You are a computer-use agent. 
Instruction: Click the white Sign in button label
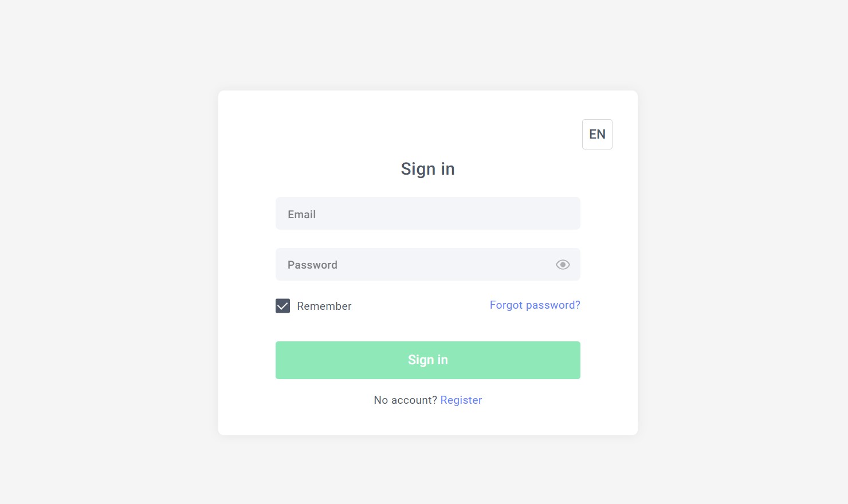[x=428, y=360]
